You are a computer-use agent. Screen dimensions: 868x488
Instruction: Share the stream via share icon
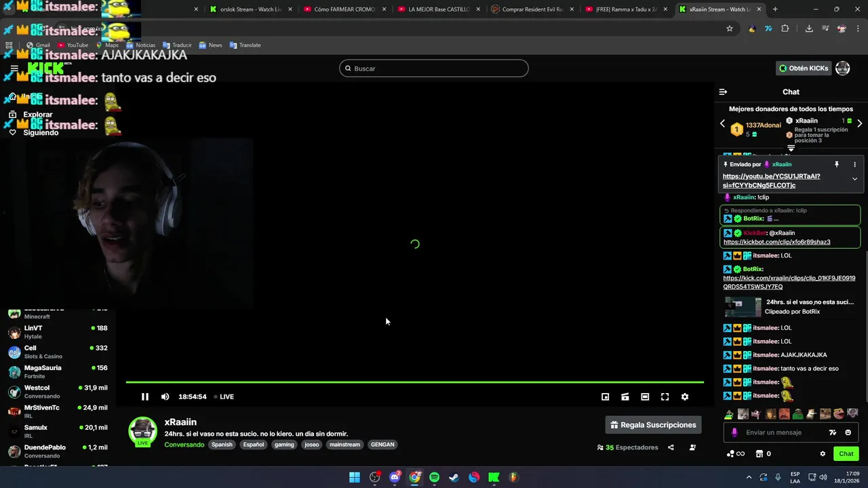click(671, 447)
